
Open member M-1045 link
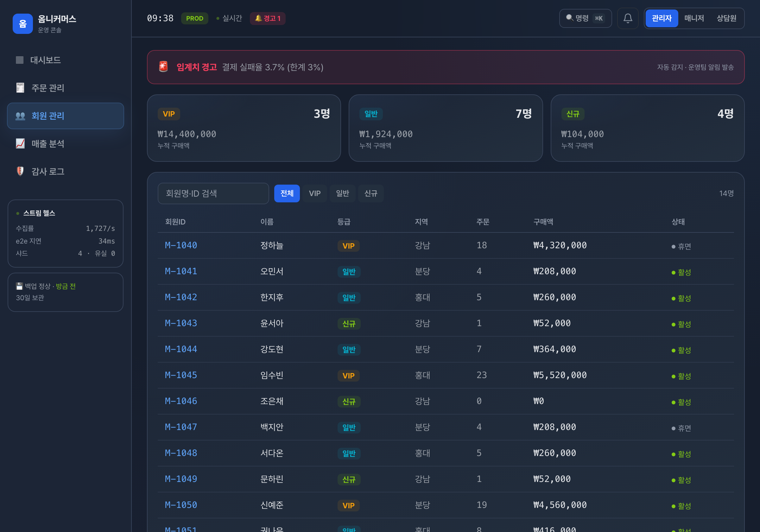(x=181, y=375)
